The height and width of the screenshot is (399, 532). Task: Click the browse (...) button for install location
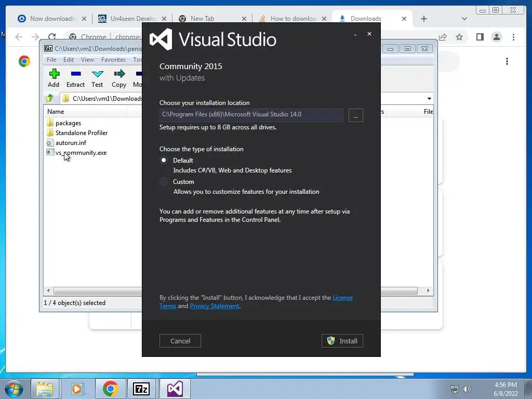tap(355, 115)
